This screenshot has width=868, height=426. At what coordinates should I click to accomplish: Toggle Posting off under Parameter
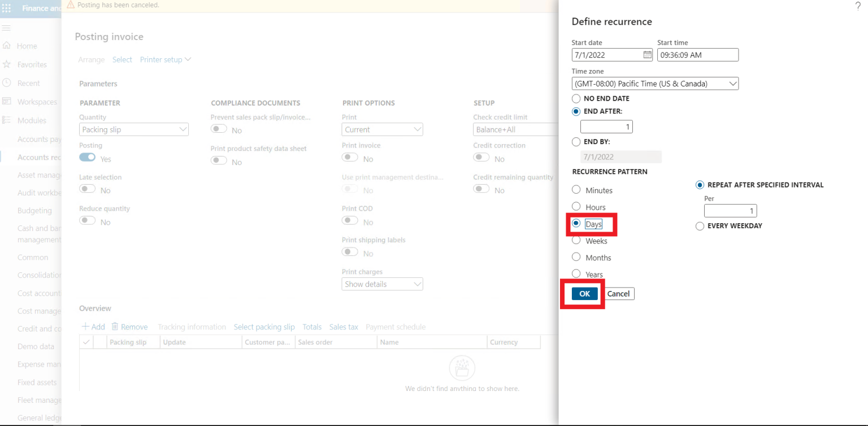tap(87, 158)
